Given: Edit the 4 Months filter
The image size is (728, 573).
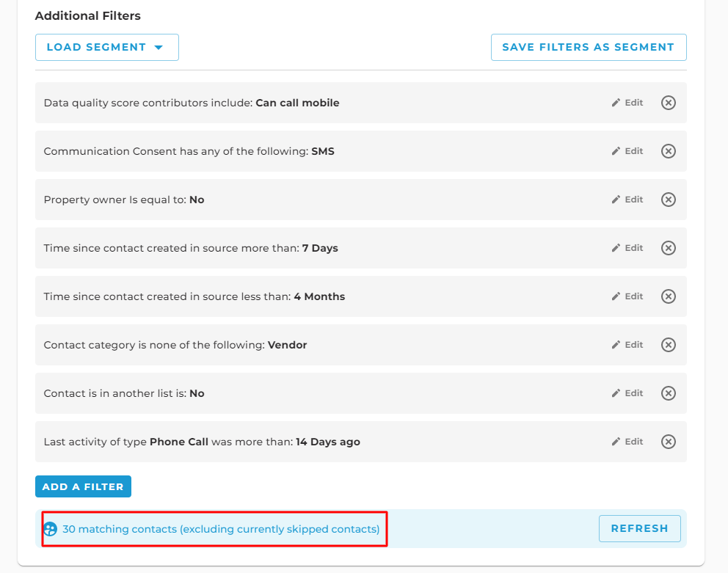Looking at the screenshot, I should pos(627,296).
